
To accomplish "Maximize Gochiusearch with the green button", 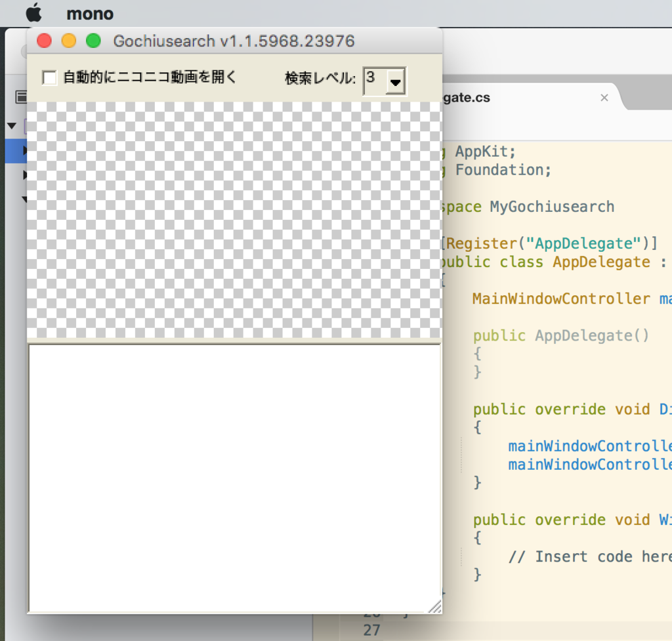I will (93, 41).
